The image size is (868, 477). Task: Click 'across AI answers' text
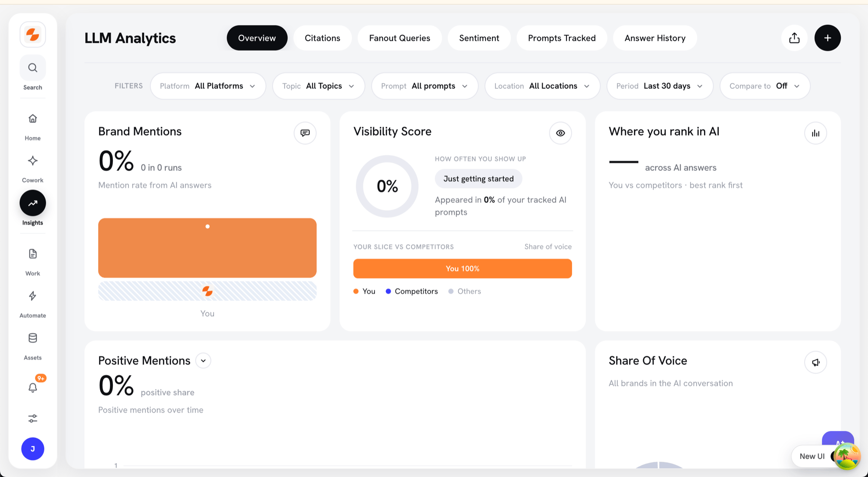tap(681, 168)
